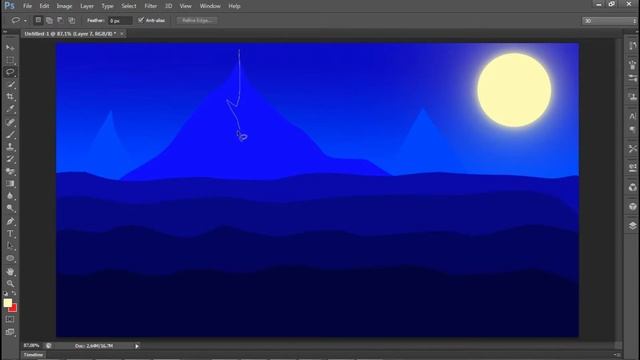Open the Help menu
Image resolution: width=640 pixels, height=360 pixels.
pos(234,6)
